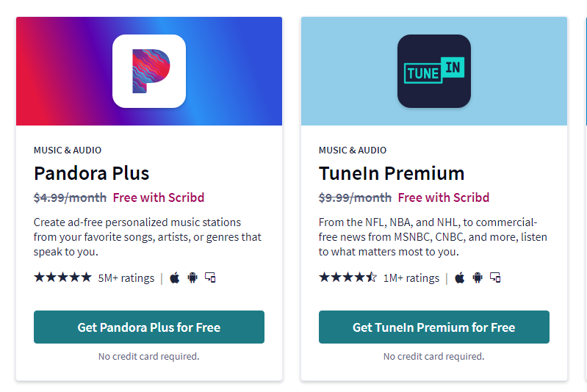Click the Apple icon under TuneIn Premium

(x=460, y=277)
